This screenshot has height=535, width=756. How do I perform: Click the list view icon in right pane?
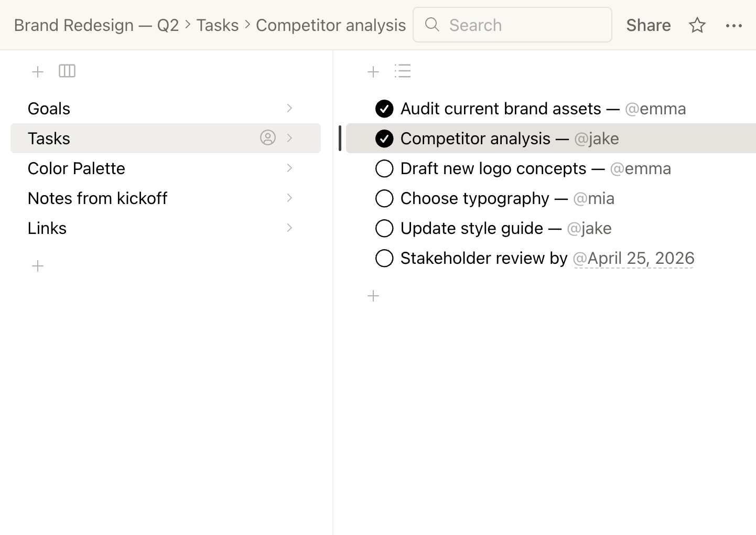pyautogui.click(x=403, y=71)
